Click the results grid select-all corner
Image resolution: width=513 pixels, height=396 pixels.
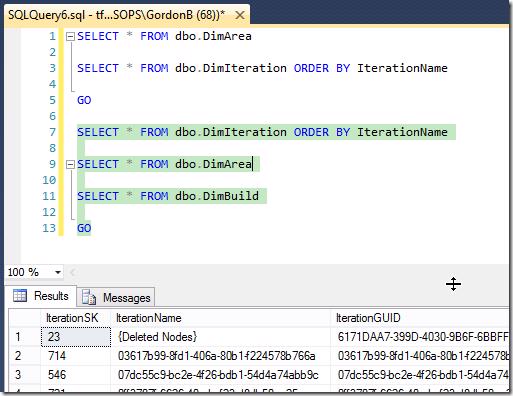click(x=25, y=318)
